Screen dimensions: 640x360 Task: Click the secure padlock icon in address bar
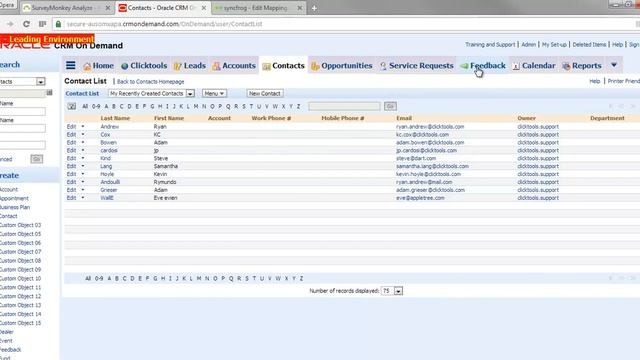(58, 24)
